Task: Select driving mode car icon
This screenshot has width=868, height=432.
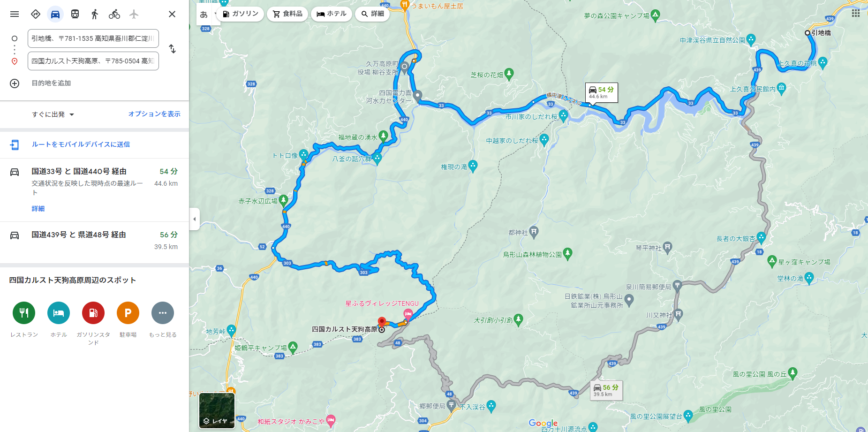Action: [x=55, y=14]
